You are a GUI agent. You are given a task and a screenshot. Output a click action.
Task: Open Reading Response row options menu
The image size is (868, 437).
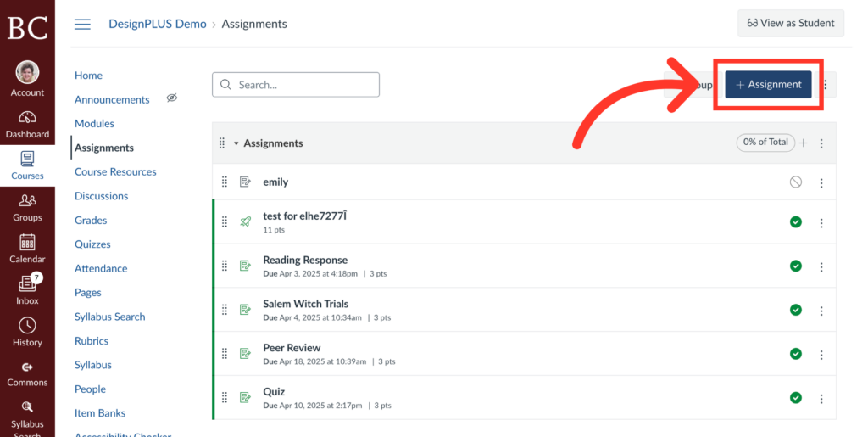pyautogui.click(x=821, y=267)
